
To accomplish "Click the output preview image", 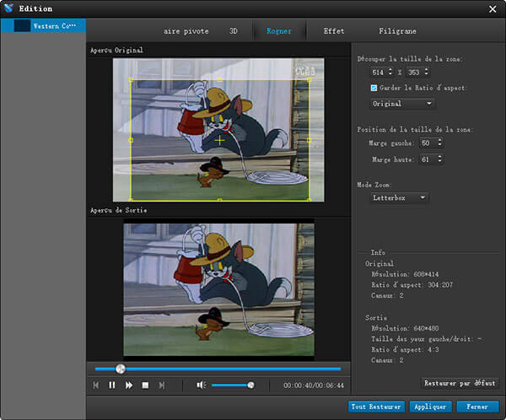I will 218,289.
